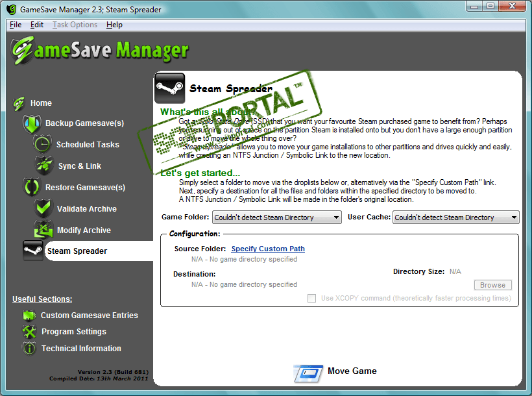This screenshot has height=396, width=532.
Task: Click the Directory Size N/A value
Action: click(455, 271)
